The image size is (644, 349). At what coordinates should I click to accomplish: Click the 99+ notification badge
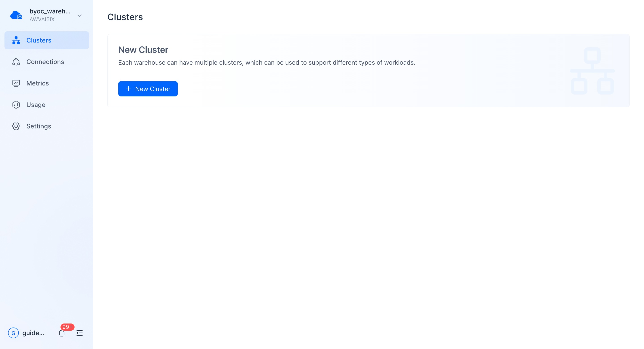pyautogui.click(x=67, y=327)
